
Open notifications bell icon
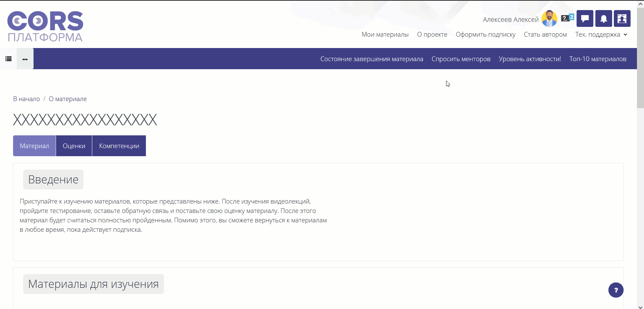tap(603, 18)
